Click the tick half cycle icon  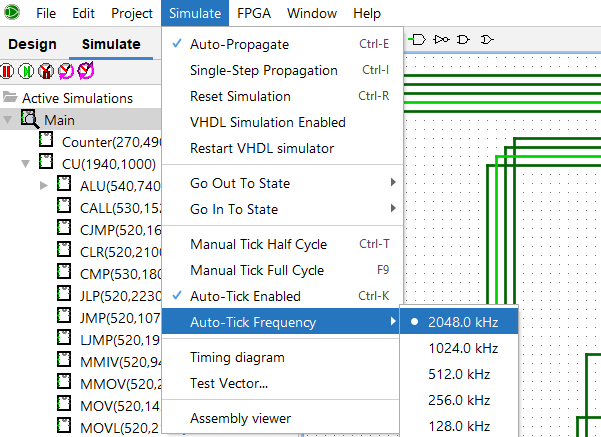pos(65,71)
